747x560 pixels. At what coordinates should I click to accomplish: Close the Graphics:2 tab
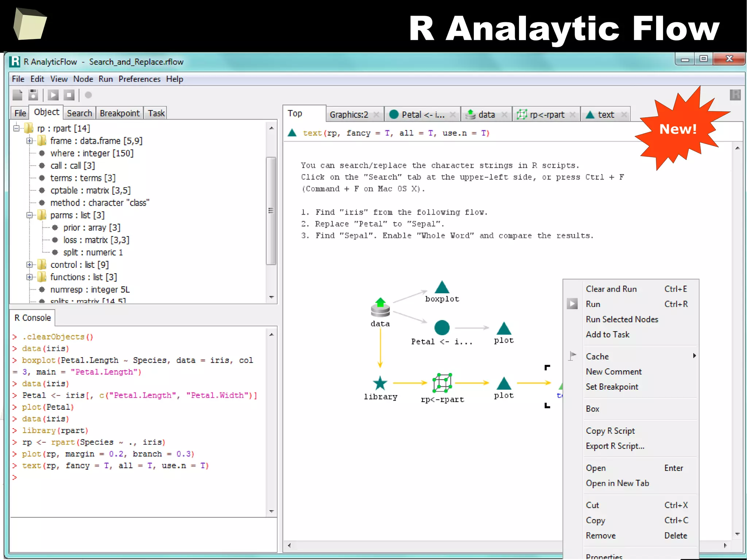(x=376, y=115)
